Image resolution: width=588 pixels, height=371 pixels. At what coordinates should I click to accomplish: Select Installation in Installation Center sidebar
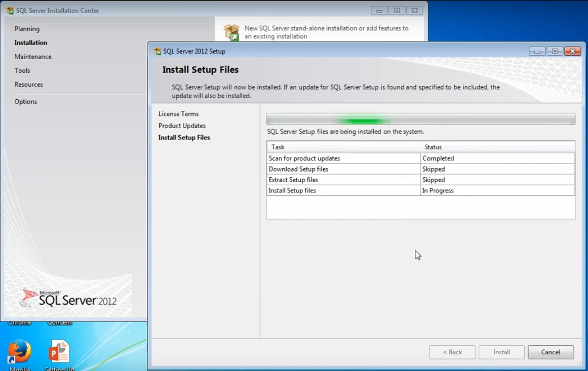point(31,43)
